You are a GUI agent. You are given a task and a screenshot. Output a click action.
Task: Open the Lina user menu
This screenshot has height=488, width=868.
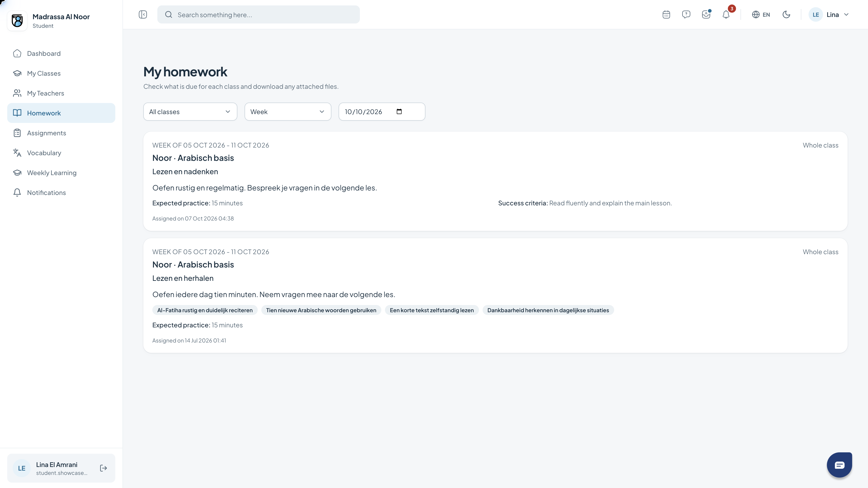(829, 14)
